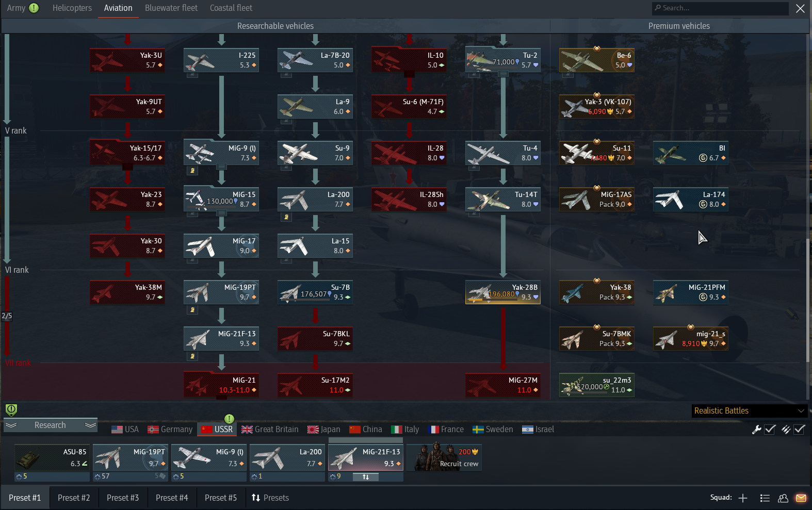The width and height of the screenshot is (812, 510).
Task: Toggle the auto-refill ammunition checkbox
Action: pos(799,429)
